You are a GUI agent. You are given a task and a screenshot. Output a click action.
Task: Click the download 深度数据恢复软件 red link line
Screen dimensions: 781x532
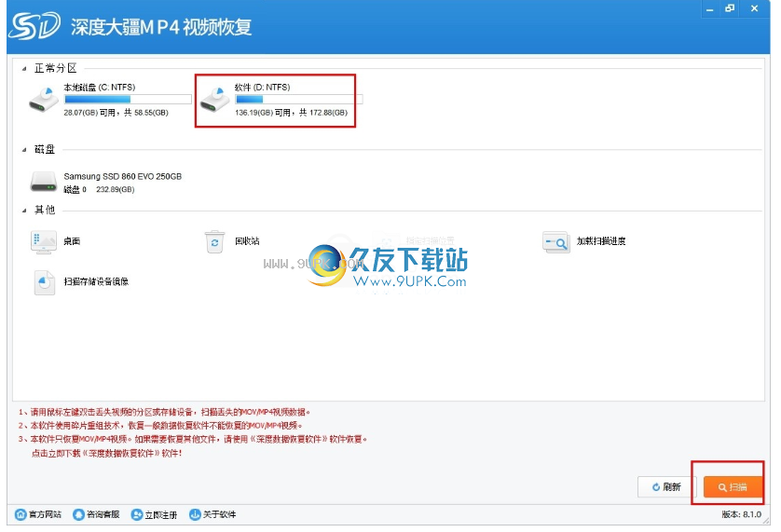click(x=107, y=454)
